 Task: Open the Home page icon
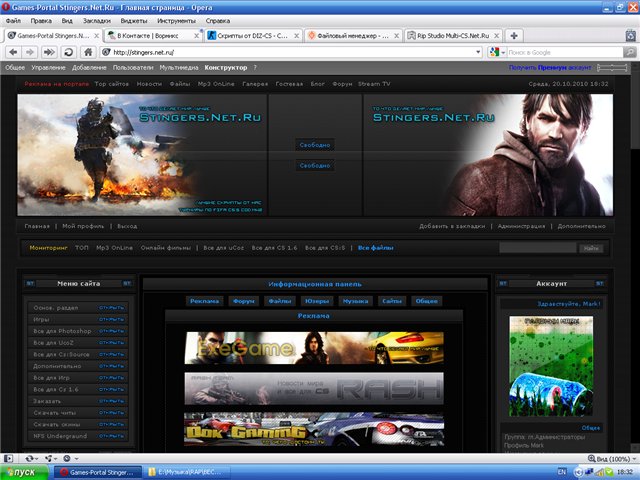coord(88,52)
